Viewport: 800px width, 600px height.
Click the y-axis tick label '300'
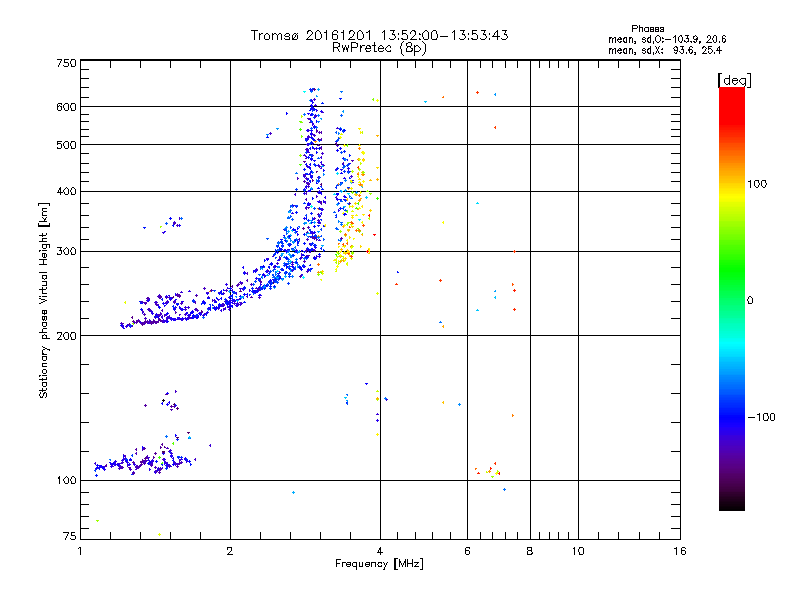[x=66, y=252]
